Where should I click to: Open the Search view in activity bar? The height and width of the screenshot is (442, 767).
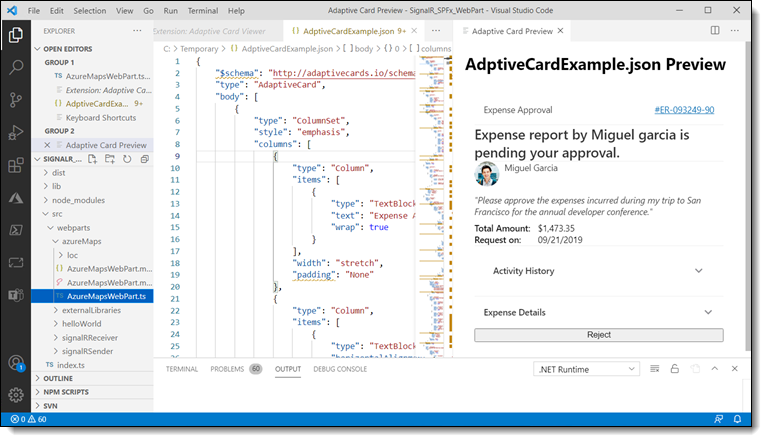[16, 68]
